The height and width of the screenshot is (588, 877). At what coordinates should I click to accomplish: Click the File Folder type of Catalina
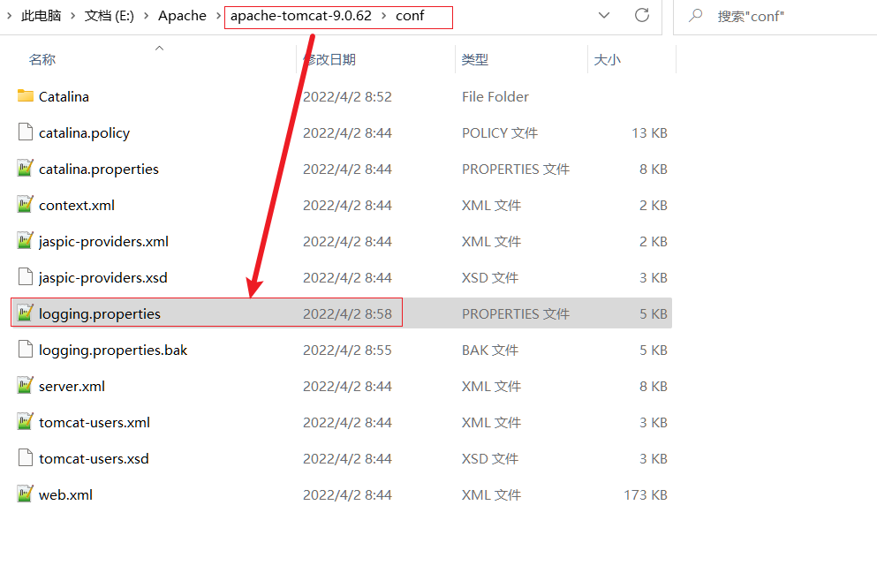[495, 97]
